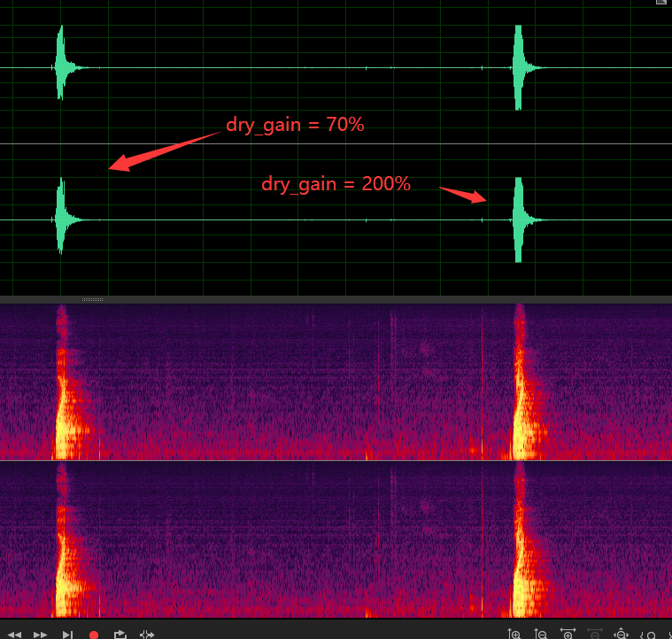Screen dimensions: 672x639
Task: Click the Zoom Out Amplitude icon
Action: 540,634
